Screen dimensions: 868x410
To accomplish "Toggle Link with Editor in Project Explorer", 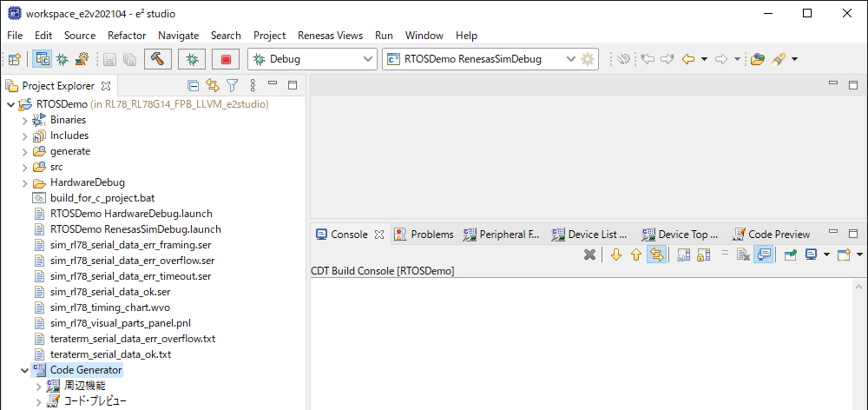I will pyautogui.click(x=213, y=85).
